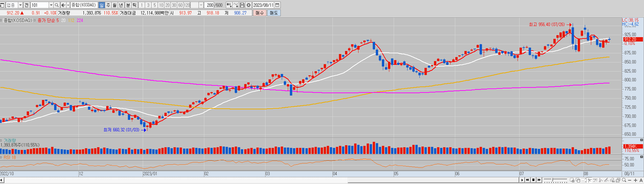
Task: Select the 월 monthly period toggle
Action: click(115, 5)
